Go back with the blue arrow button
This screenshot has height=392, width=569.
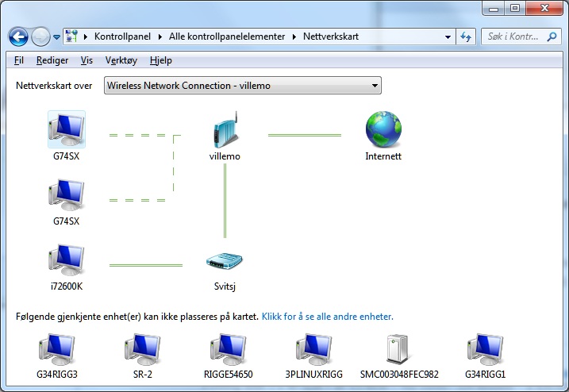18,37
